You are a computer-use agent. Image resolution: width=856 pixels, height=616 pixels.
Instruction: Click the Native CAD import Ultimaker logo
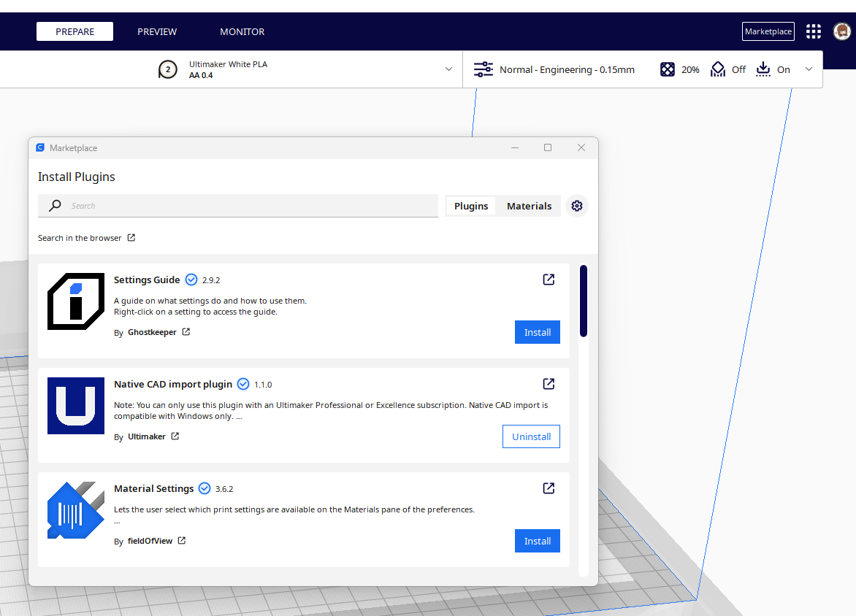[76, 405]
